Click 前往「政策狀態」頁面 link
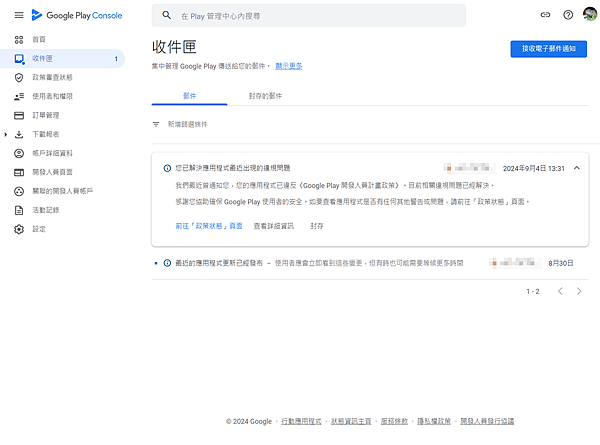 coord(209,226)
